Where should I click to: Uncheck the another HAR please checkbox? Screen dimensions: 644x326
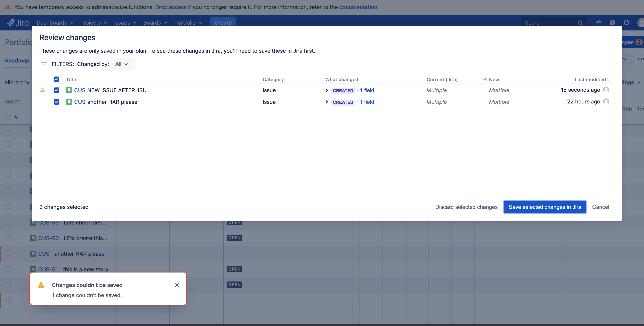(x=57, y=102)
